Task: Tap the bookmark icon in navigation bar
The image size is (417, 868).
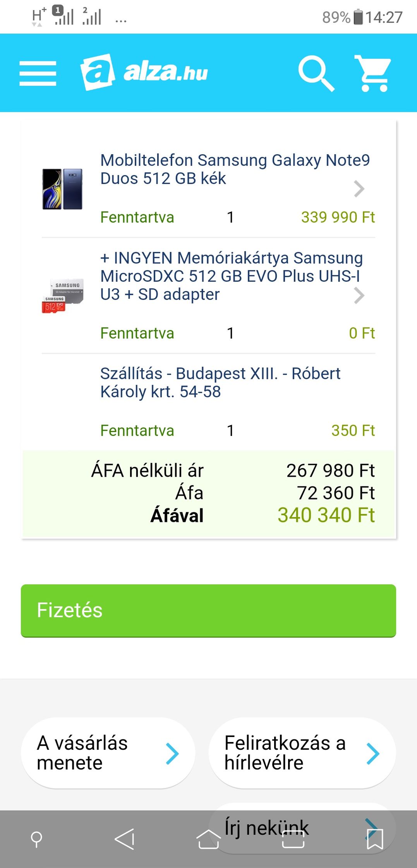Action: (x=375, y=839)
